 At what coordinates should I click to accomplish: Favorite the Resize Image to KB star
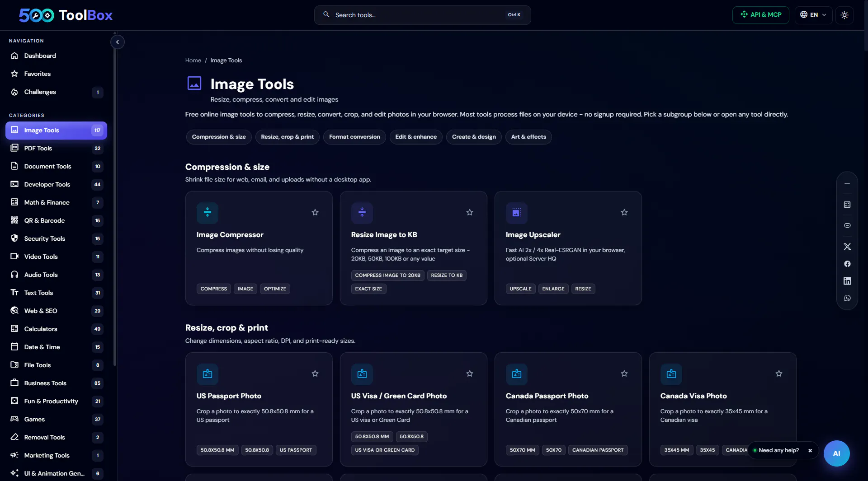point(470,212)
